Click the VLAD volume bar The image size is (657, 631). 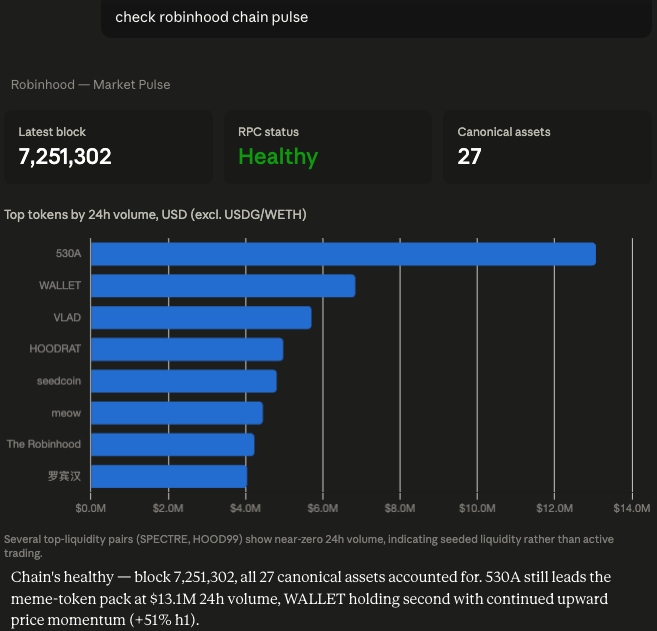tap(201, 318)
